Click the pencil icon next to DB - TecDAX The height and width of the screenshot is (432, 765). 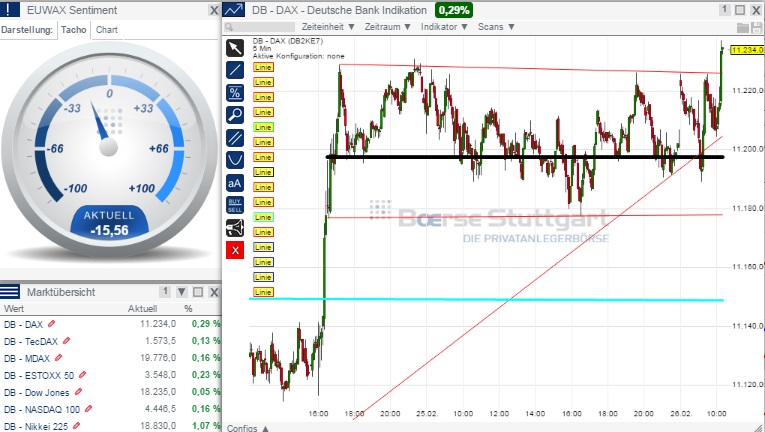point(66,340)
